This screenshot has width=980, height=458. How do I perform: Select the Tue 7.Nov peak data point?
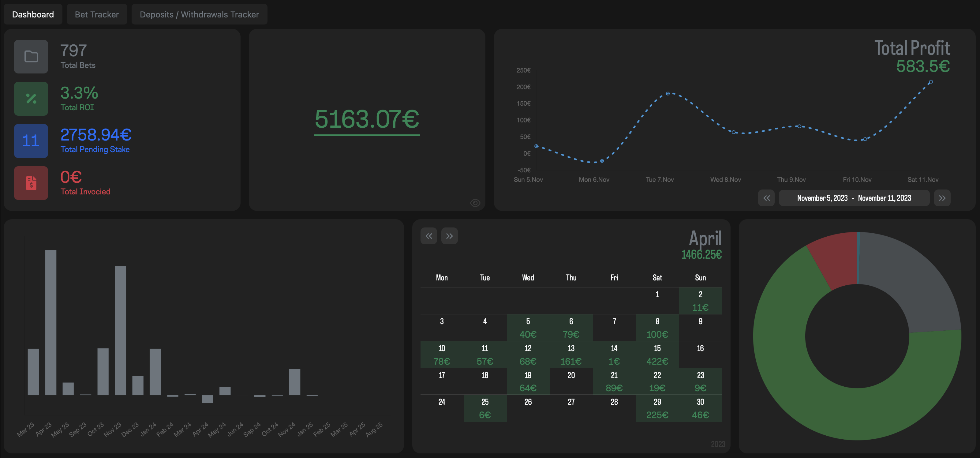pyautogui.click(x=667, y=94)
